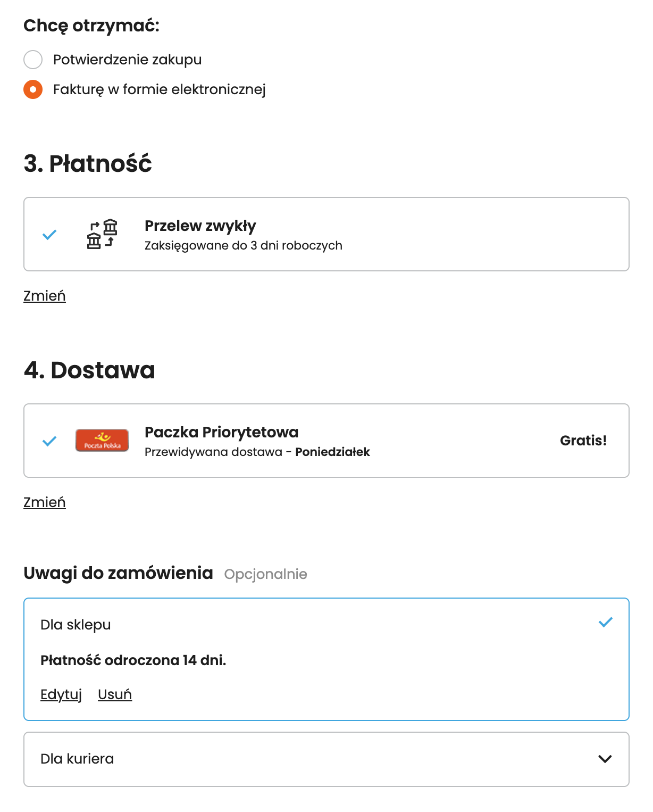The width and height of the screenshot is (653, 812).
Task: Click Edytuj to edit shop note
Action: pyautogui.click(x=61, y=694)
